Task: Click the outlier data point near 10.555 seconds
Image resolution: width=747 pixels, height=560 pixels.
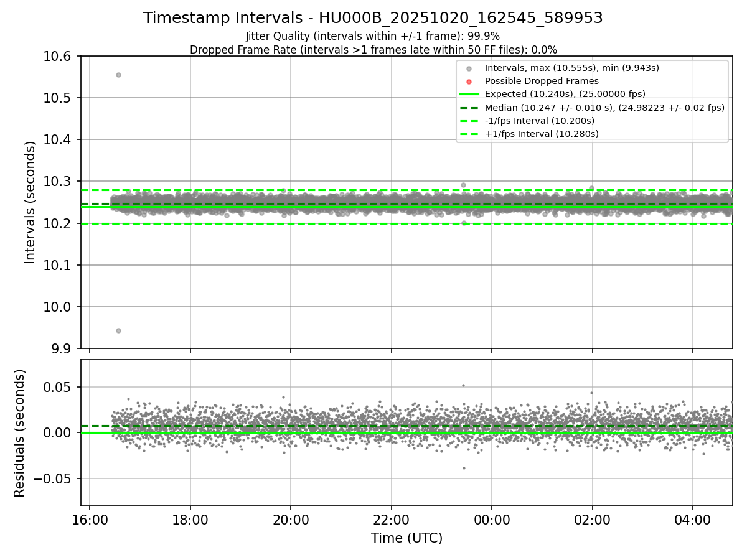Action: (x=118, y=75)
